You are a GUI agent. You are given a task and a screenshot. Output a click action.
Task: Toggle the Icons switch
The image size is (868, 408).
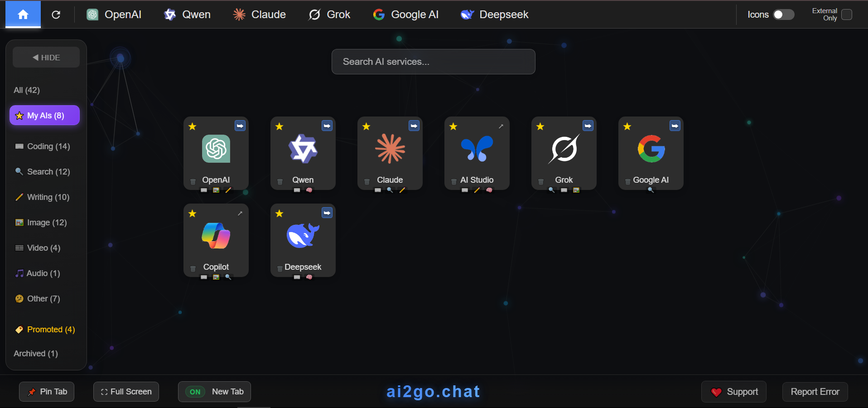point(783,15)
